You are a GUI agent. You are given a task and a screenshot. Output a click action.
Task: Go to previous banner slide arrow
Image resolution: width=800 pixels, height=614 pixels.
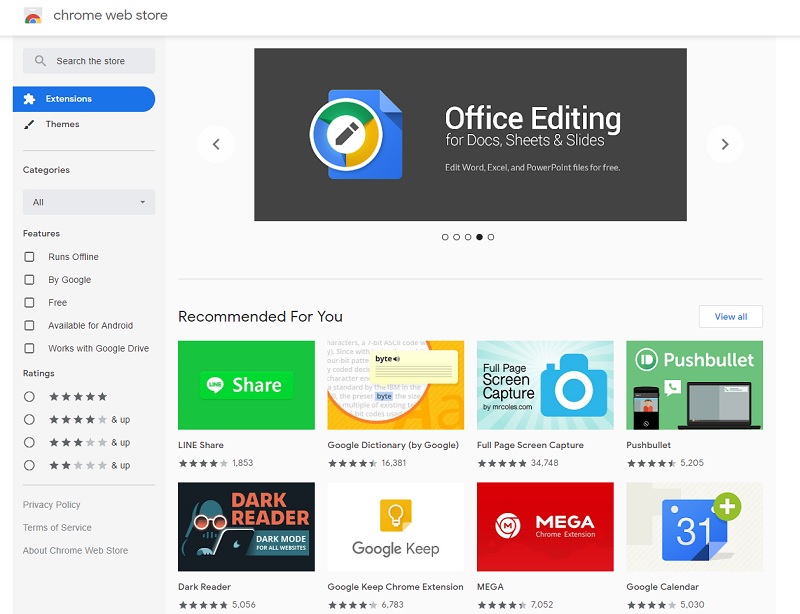click(x=216, y=144)
